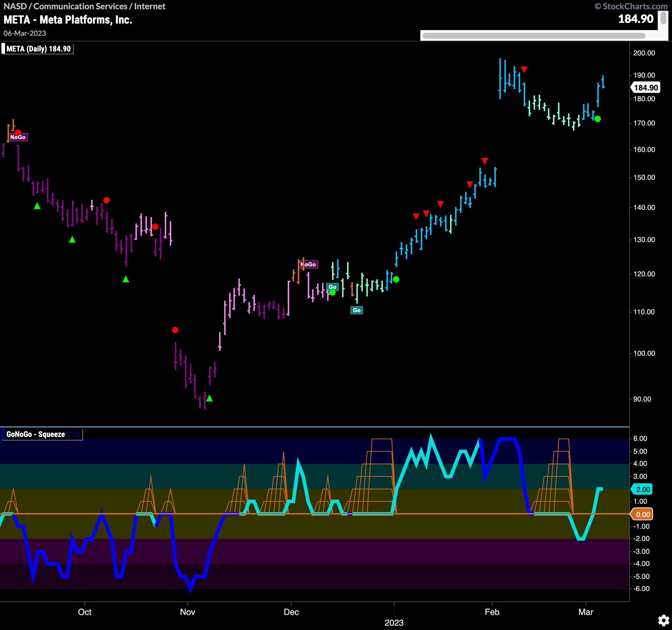
Task: Click the green circle marker near March bars
Action: point(598,119)
